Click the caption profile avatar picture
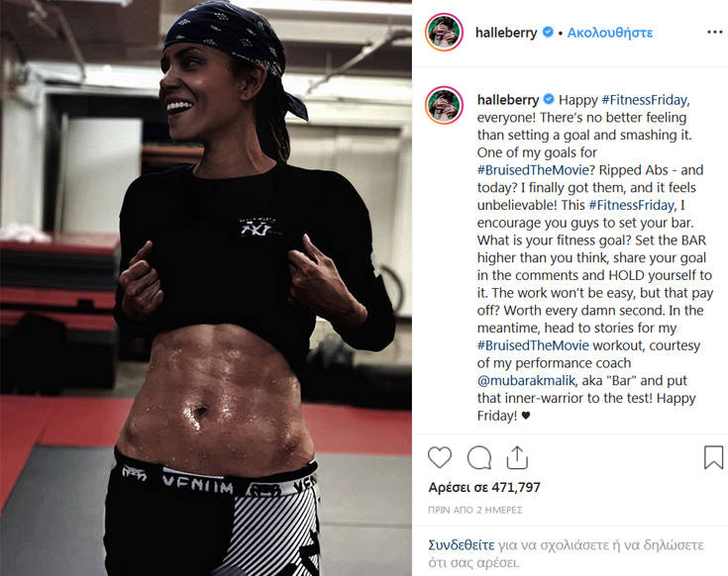Image resolution: width=728 pixels, height=576 pixels. click(x=444, y=105)
